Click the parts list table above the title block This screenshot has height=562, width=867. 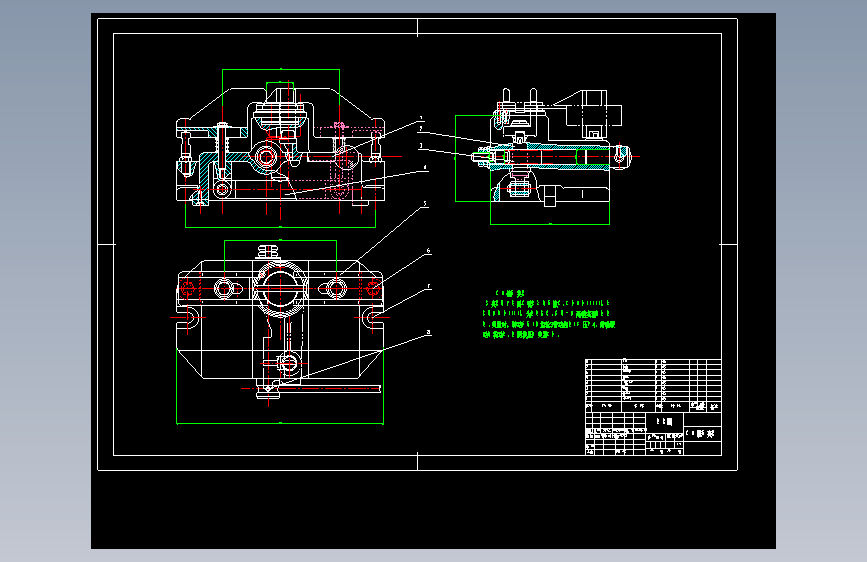[x=653, y=386]
